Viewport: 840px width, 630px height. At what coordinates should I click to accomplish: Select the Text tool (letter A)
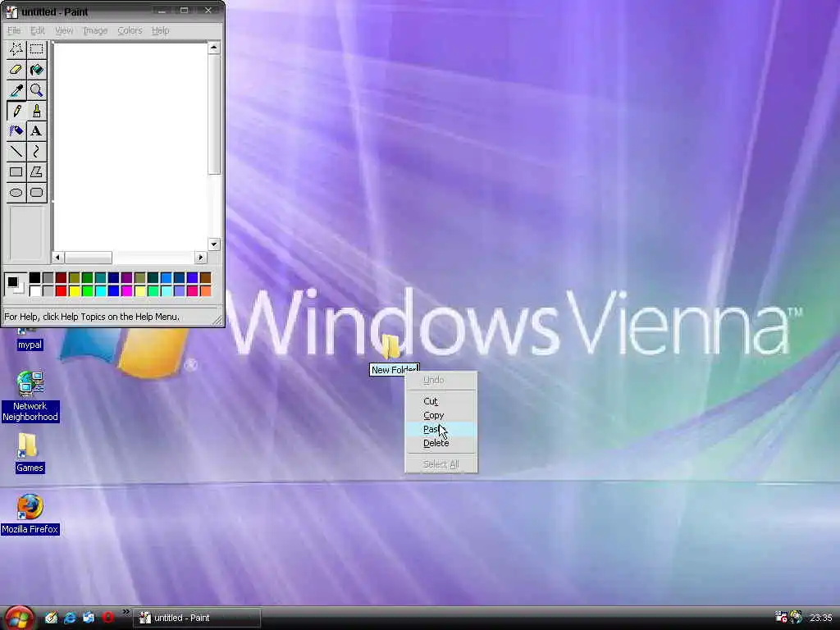(36, 131)
